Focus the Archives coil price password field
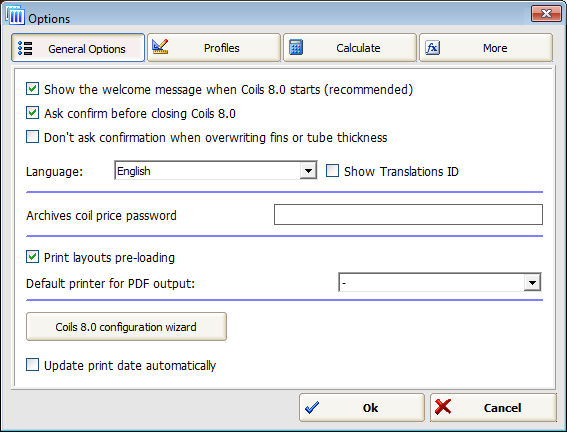The image size is (567, 432). click(408, 214)
